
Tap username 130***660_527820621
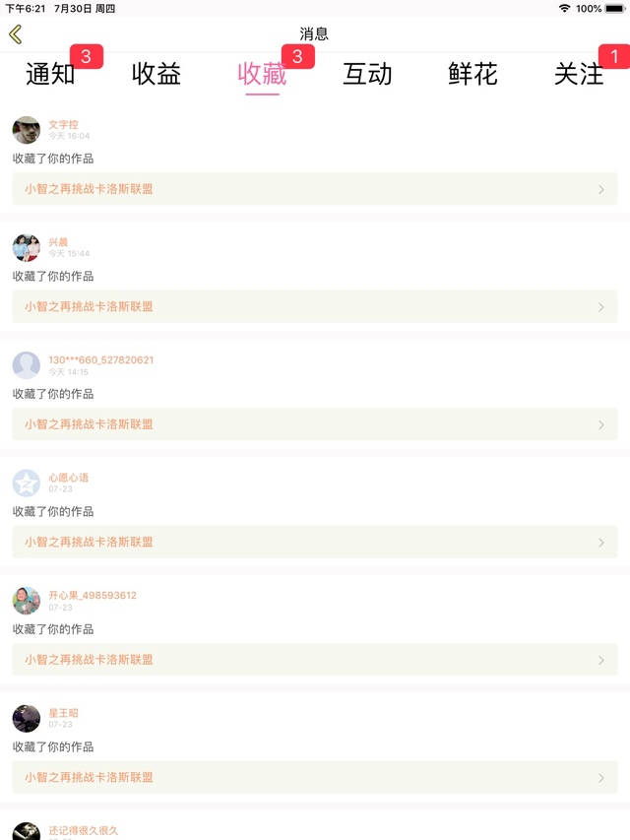[x=100, y=359]
